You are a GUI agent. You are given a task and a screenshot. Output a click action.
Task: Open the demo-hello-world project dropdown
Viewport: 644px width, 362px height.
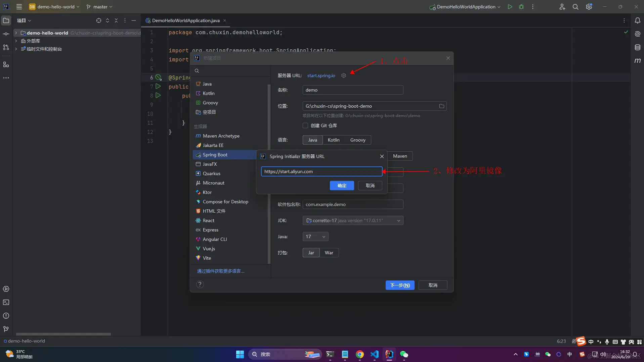tap(54, 7)
